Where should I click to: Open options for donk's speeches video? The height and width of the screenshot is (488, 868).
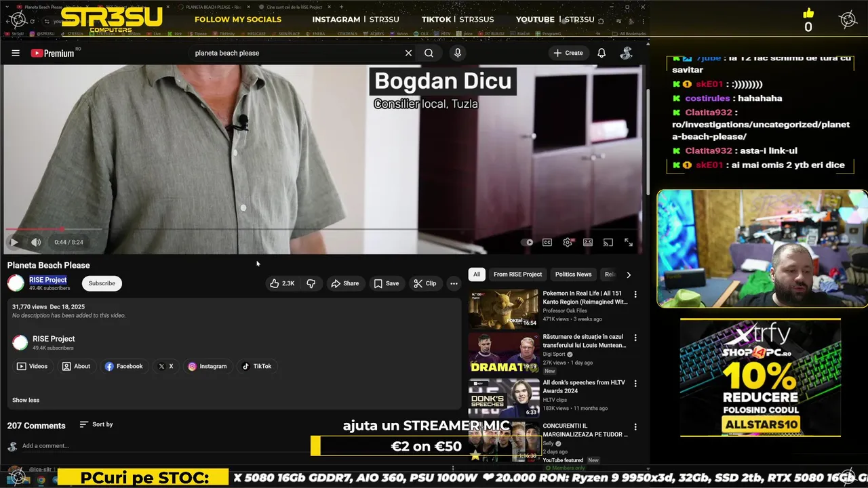635,384
